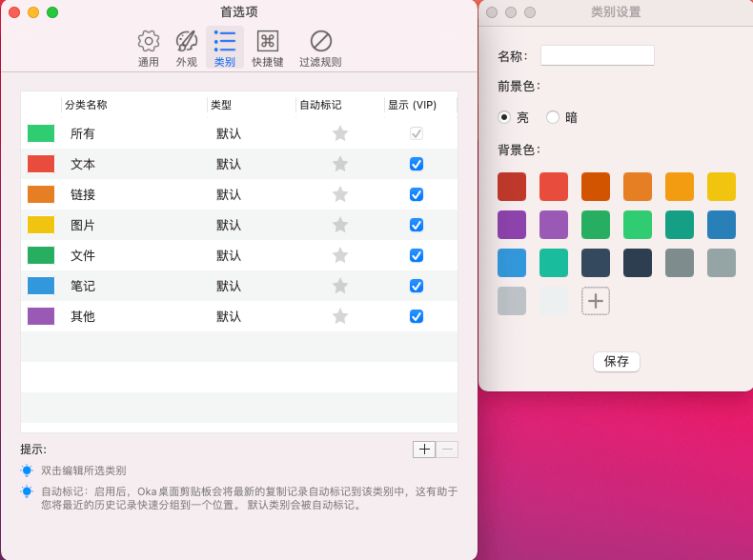Uncheck display checkbox for 链接 category
753x560 pixels.
(x=417, y=194)
